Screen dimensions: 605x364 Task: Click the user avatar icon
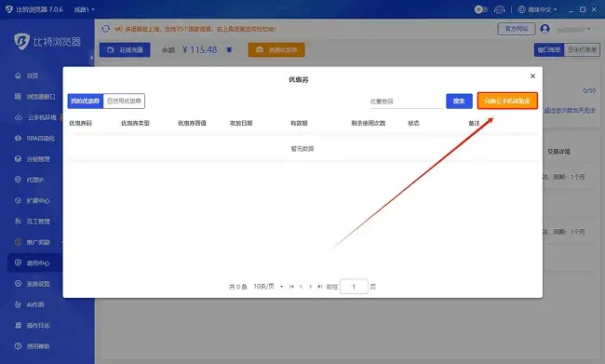point(544,29)
